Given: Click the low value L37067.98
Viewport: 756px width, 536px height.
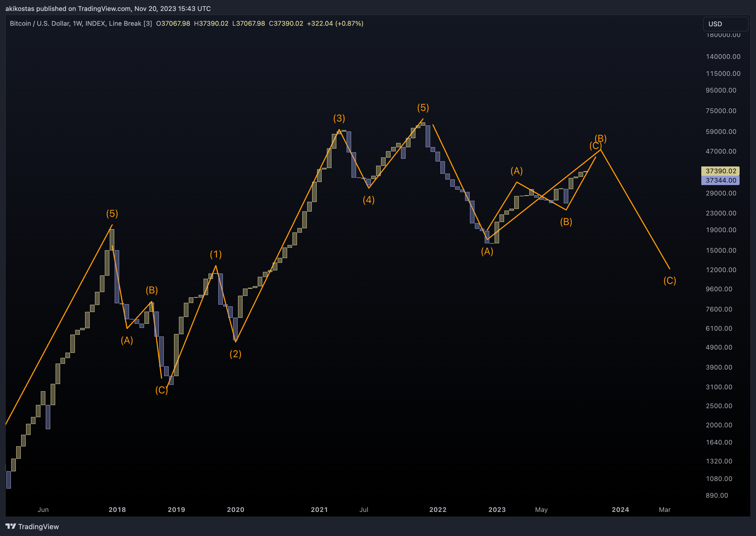Looking at the screenshot, I should coord(249,24).
